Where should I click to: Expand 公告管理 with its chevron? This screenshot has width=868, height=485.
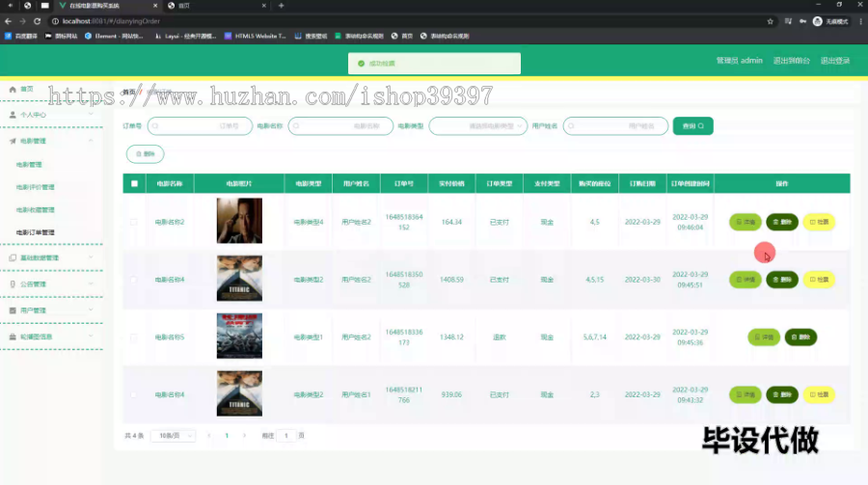pos(91,284)
